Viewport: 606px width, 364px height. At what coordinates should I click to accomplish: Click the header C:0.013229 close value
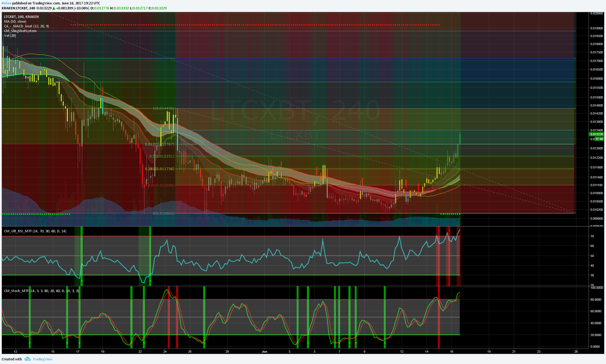[158, 8]
